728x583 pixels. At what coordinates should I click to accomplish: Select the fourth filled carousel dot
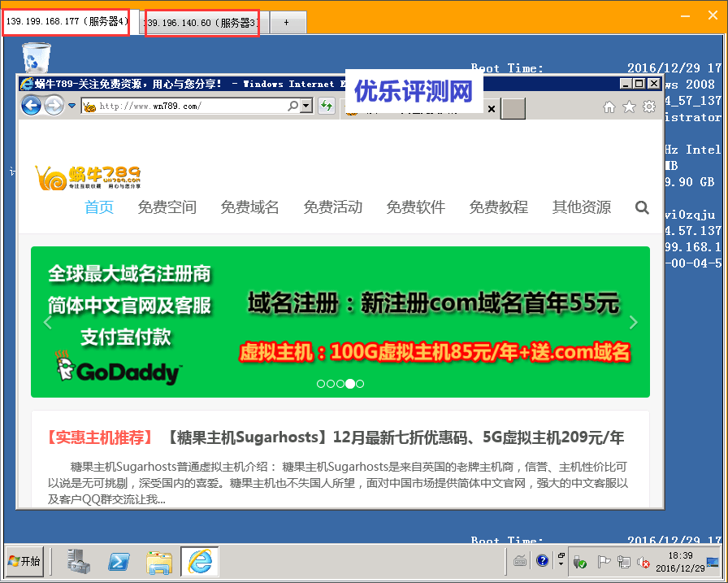coord(350,384)
